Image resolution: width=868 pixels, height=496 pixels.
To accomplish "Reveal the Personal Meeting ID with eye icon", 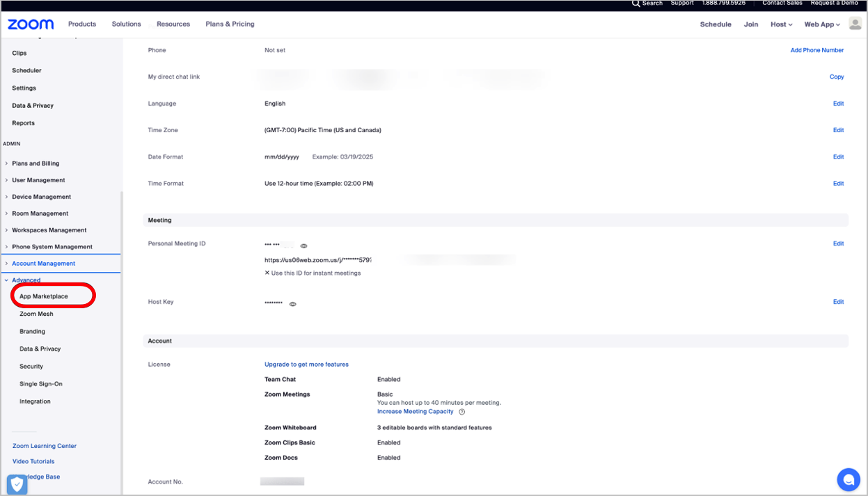I will click(303, 246).
